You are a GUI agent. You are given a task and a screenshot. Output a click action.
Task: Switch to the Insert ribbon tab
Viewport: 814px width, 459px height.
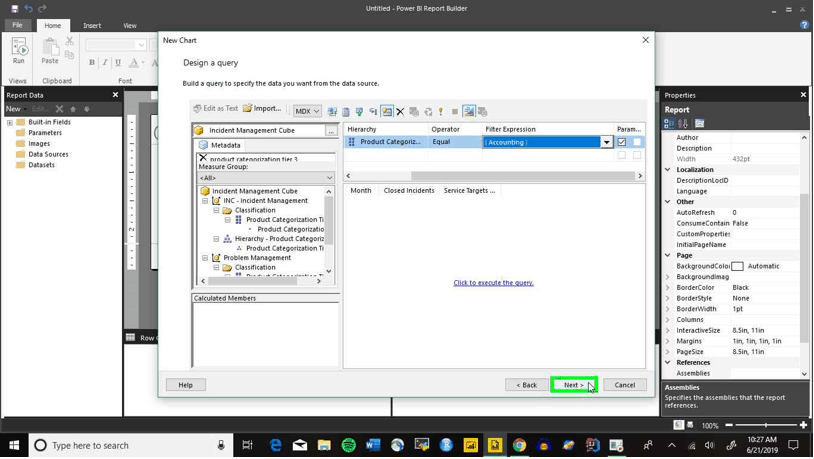(x=92, y=25)
